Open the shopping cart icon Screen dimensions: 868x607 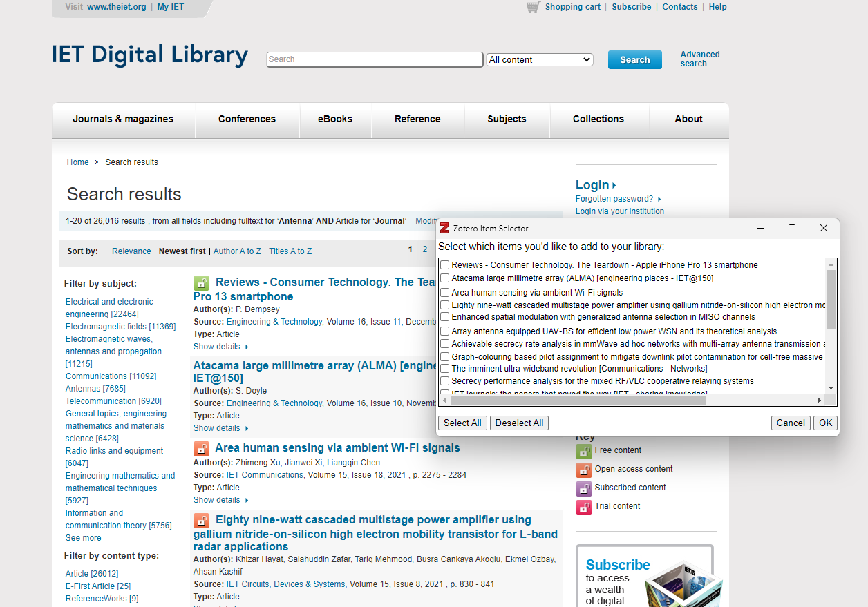(x=533, y=7)
